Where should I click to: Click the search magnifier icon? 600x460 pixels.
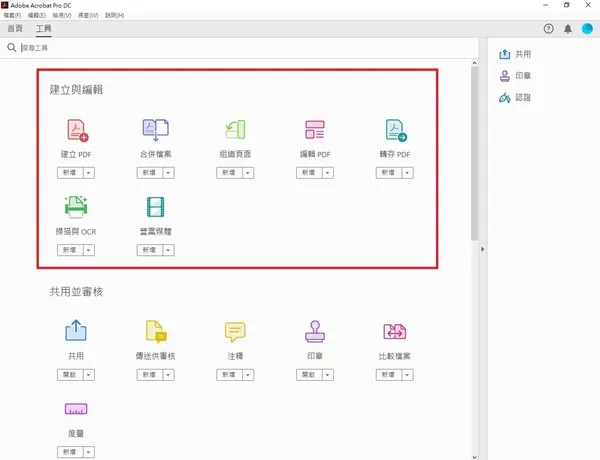[11, 47]
